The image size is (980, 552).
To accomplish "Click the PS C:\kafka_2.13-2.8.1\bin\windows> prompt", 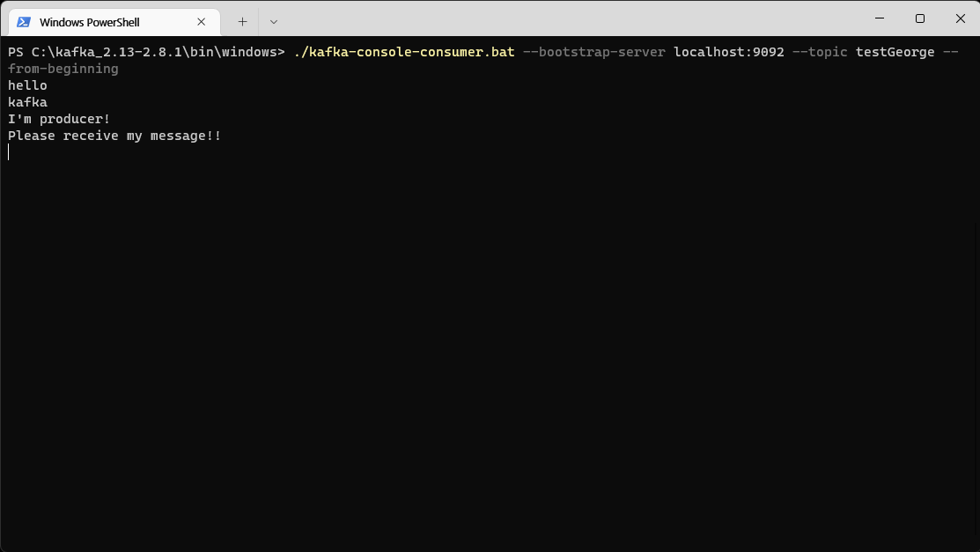I will tap(146, 52).
